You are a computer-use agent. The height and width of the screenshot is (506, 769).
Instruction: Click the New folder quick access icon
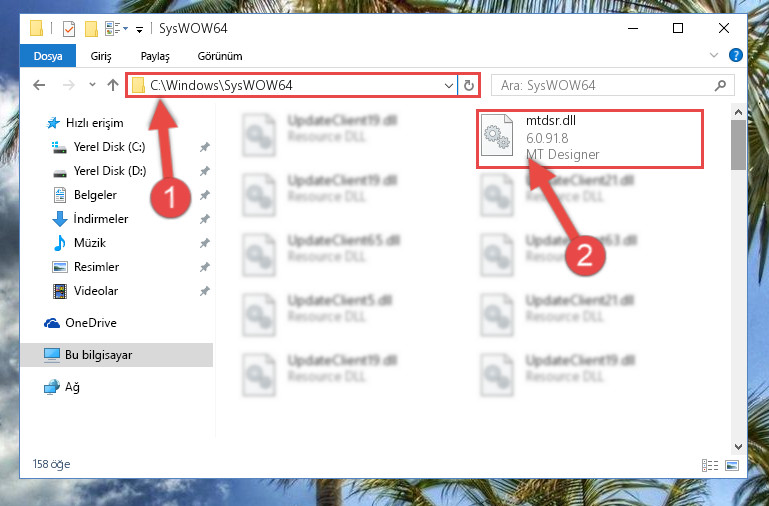91,29
